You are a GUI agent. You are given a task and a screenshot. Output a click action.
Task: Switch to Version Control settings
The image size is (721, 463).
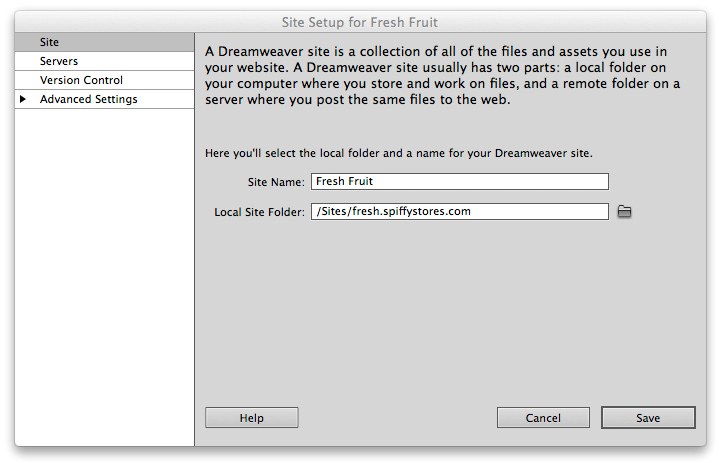[81, 80]
